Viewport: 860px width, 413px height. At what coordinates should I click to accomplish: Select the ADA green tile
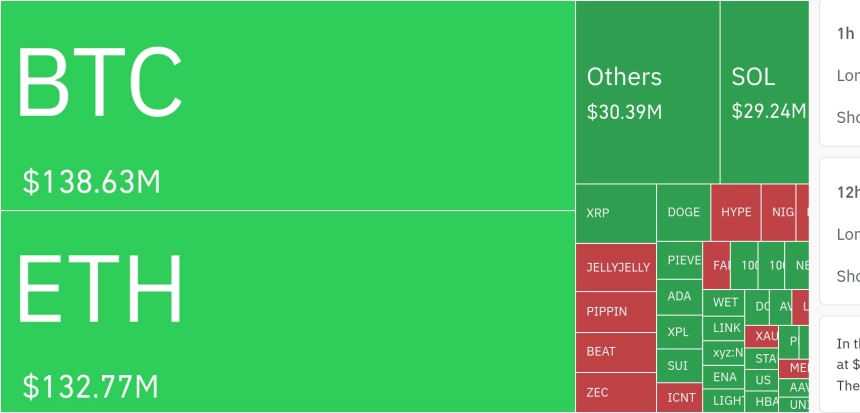(679, 296)
